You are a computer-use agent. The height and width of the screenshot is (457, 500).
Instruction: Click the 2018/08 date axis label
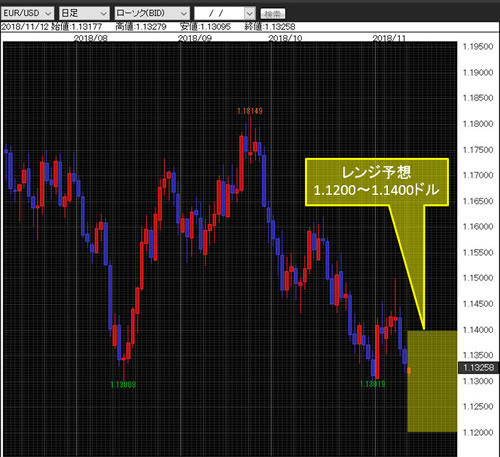coord(91,38)
